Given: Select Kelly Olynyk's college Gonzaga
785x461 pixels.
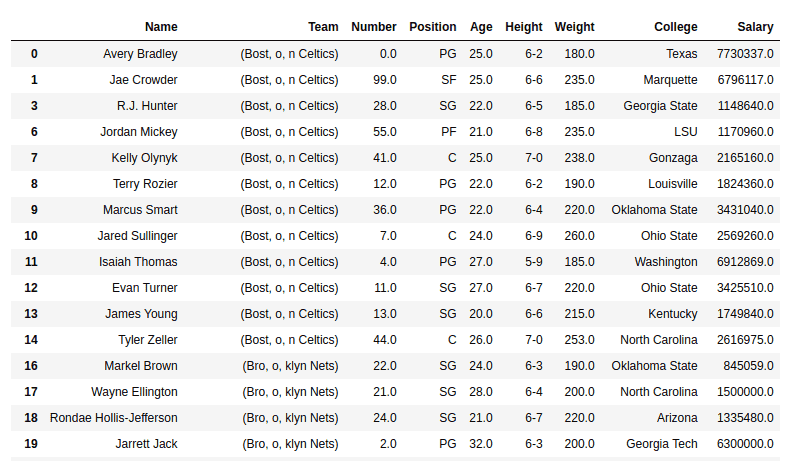Looking at the screenshot, I should (673, 158).
